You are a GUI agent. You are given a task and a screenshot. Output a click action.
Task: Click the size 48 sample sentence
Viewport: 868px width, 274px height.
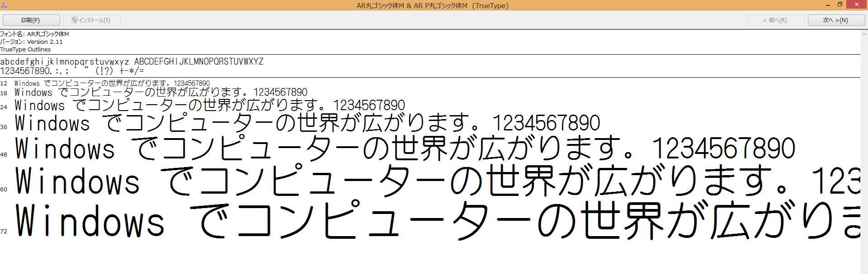tap(405, 149)
